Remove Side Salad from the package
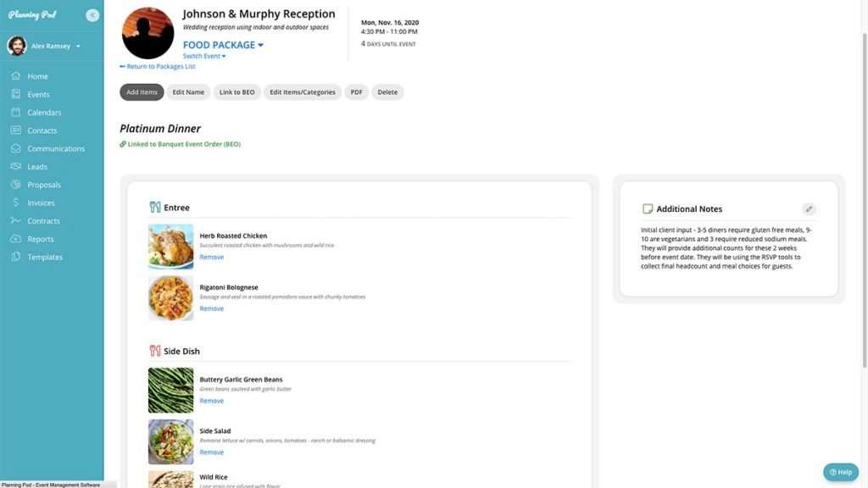Viewport: 868px width, 488px height. point(211,452)
